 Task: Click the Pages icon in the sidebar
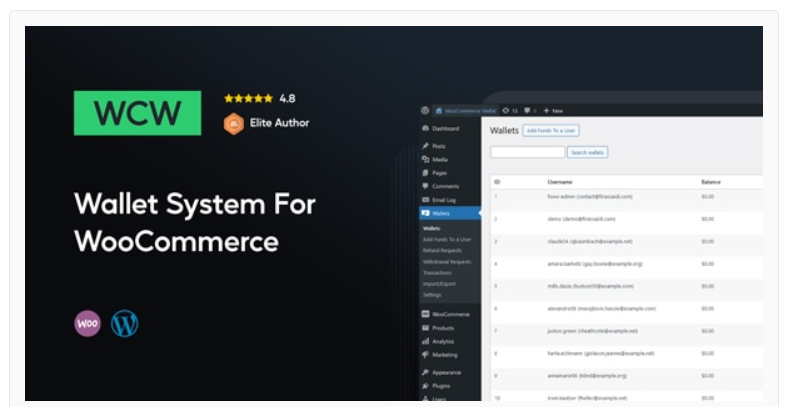point(425,173)
